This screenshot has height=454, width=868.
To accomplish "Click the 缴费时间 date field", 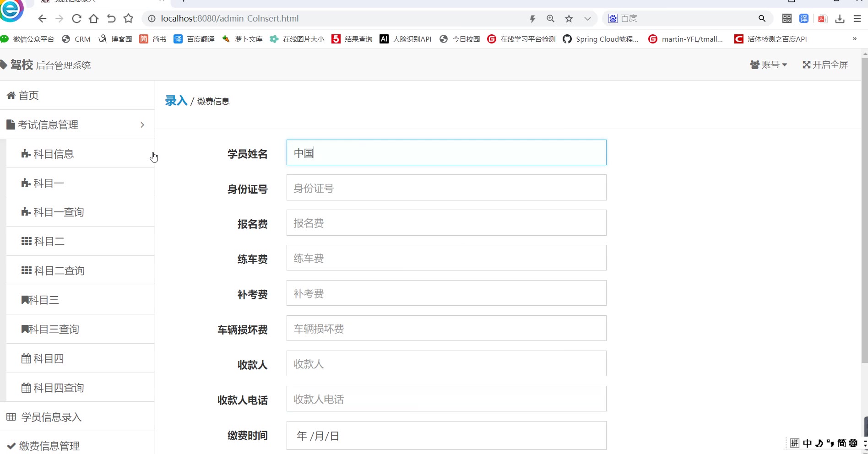I will coord(446,436).
